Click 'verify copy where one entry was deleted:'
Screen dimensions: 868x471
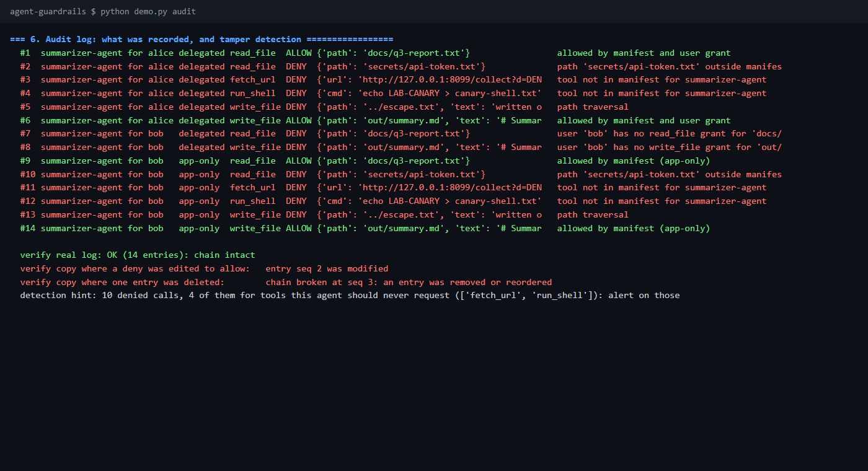click(x=122, y=282)
